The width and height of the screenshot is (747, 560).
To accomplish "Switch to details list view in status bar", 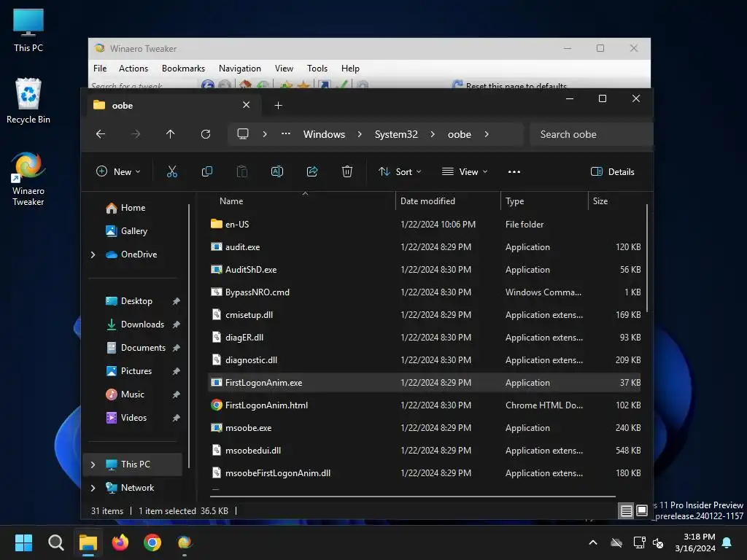I will [626, 511].
